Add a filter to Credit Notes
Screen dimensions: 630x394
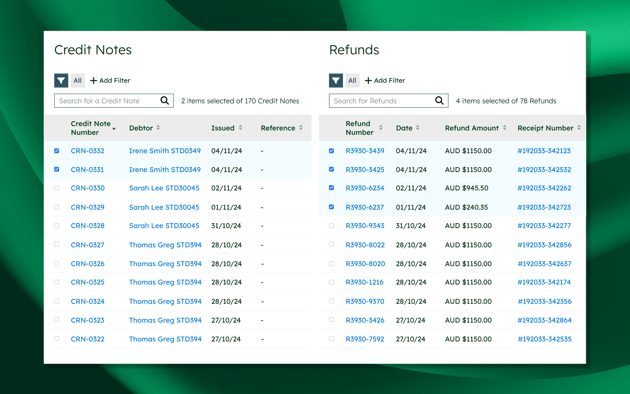click(x=110, y=80)
